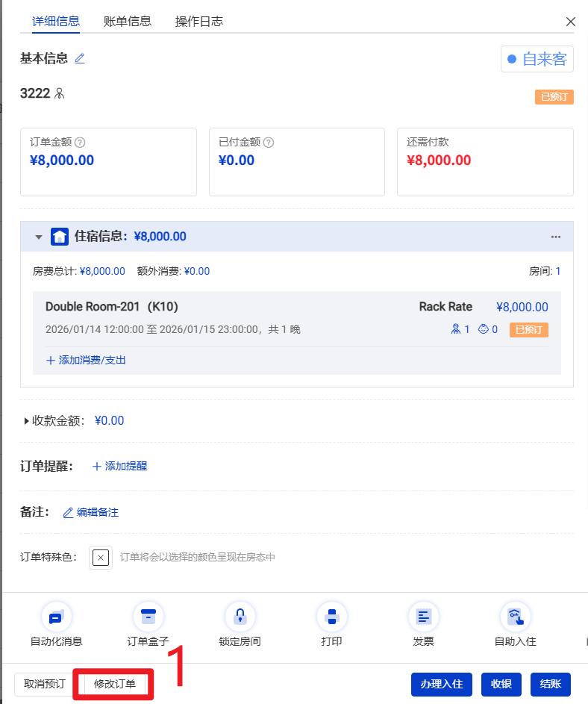The width and height of the screenshot is (588, 704).
Task: Click the help icon beside 订单金额
Action: (81, 143)
